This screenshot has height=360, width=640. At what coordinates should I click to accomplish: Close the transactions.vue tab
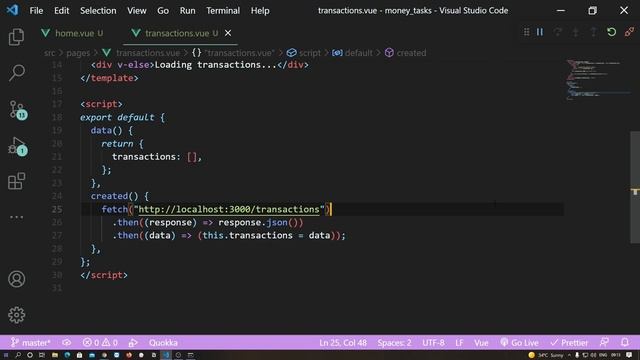pos(228,33)
